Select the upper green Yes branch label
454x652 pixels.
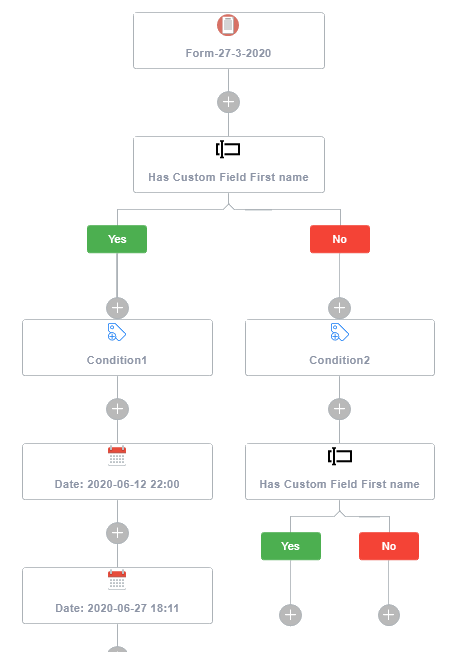pos(117,239)
